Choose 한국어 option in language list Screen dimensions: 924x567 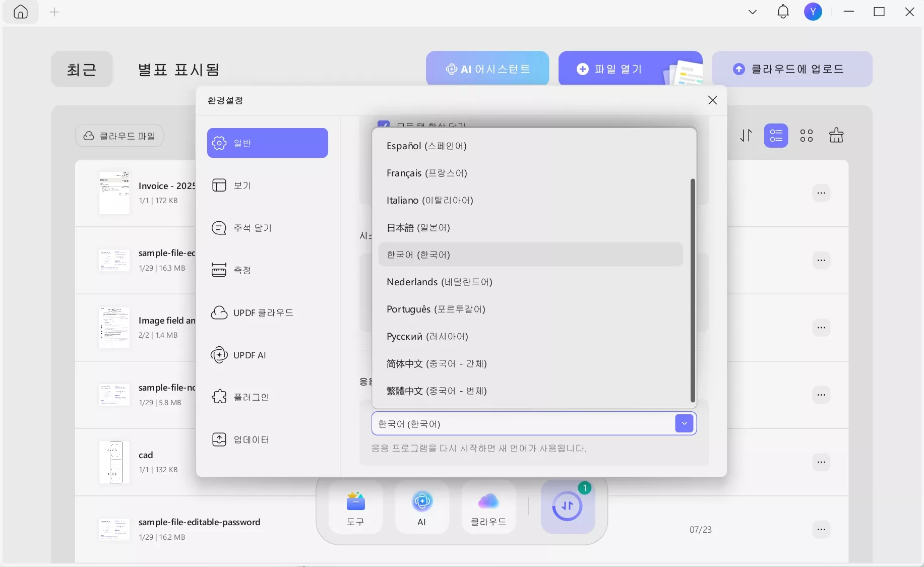coord(530,255)
